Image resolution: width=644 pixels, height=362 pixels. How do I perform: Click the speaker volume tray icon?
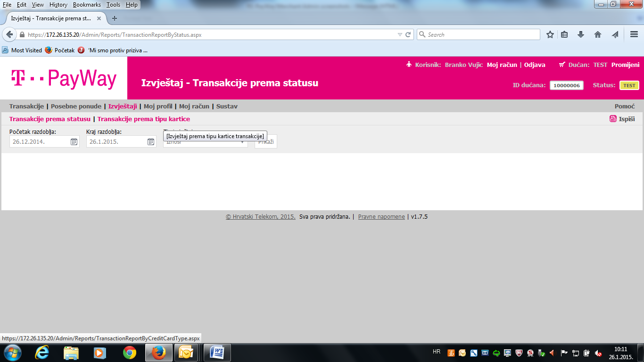point(598,353)
